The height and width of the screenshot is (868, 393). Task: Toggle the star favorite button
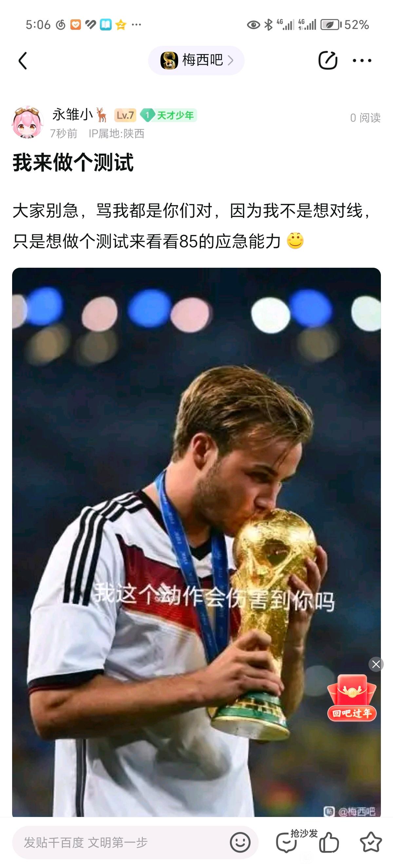coord(371,842)
